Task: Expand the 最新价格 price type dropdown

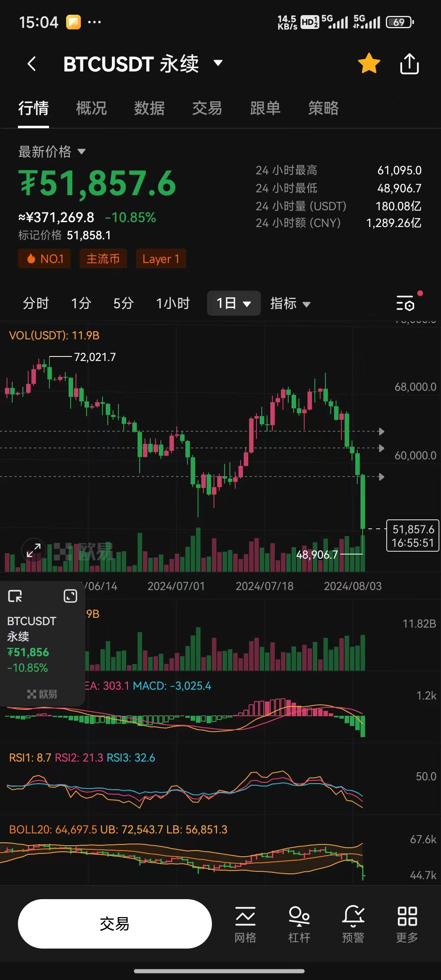Action: [52, 152]
